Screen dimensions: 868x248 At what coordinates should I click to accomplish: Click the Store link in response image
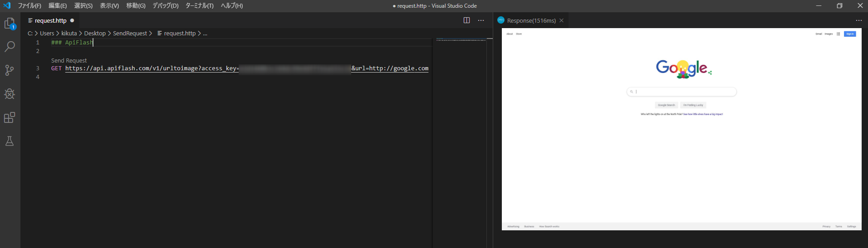pyautogui.click(x=519, y=34)
